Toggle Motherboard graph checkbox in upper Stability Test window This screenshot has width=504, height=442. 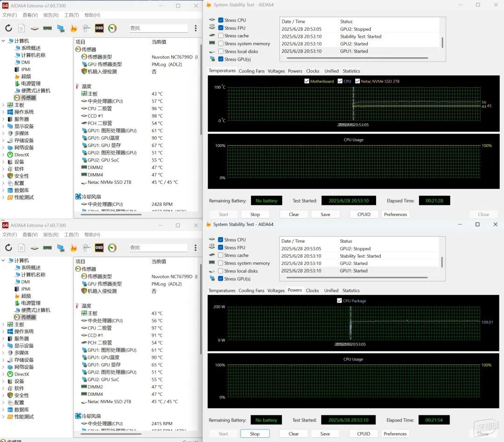click(x=307, y=81)
